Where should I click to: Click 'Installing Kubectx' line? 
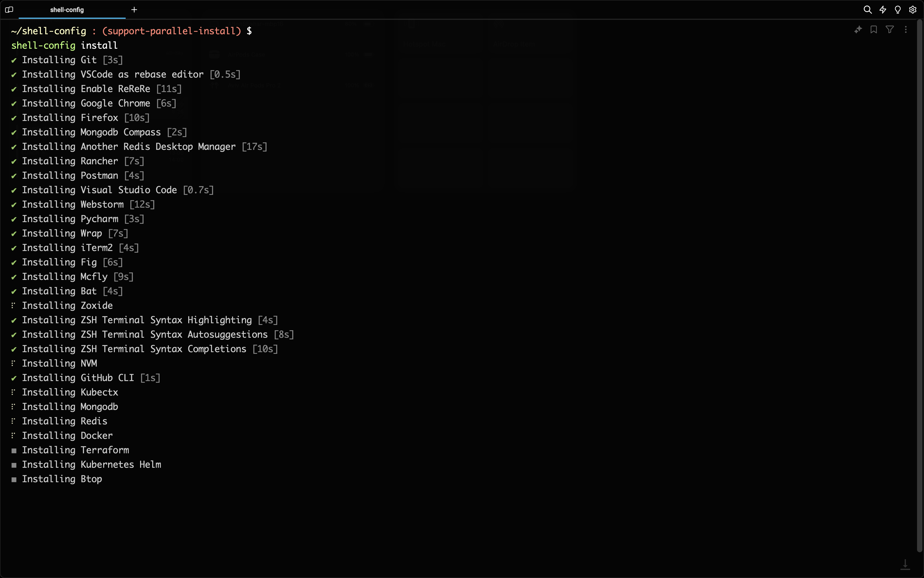(65, 393)
